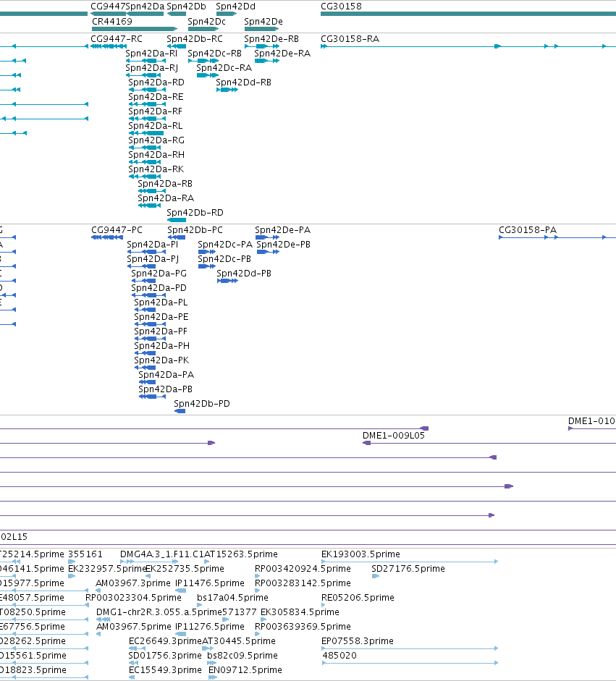Image resolution: width=616 pixels, height=681 pixels.
Task: Click protein Spn42Da-PB
Action: point(166,389)
